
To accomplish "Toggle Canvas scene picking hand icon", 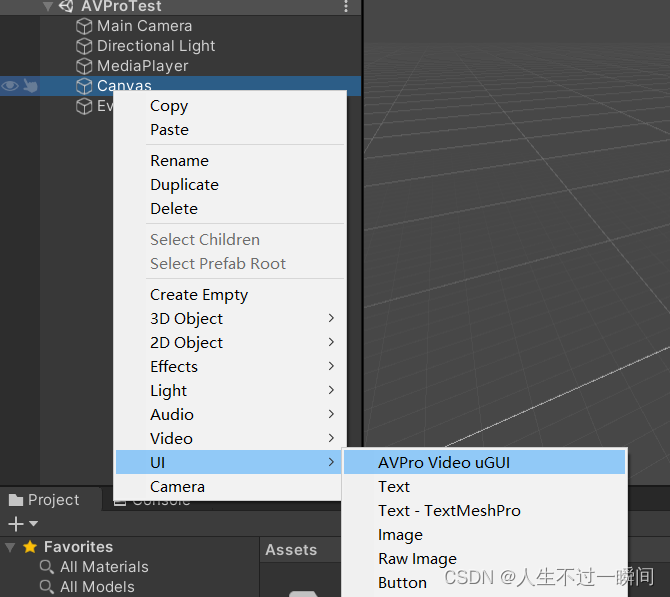I will coord(30,86).
